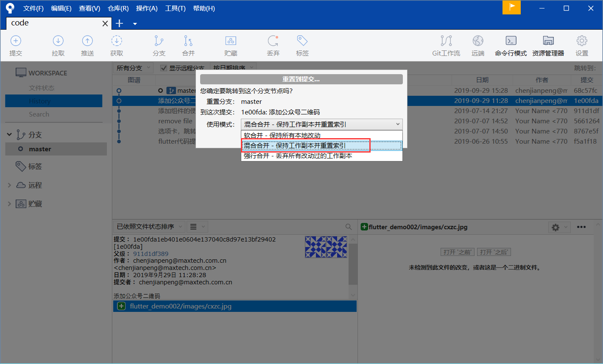Image resolution: width=603 pixels, height=364 pixels.
Task: Collapse the 分支 section in the sidebar
Action: tap(9, 134)
